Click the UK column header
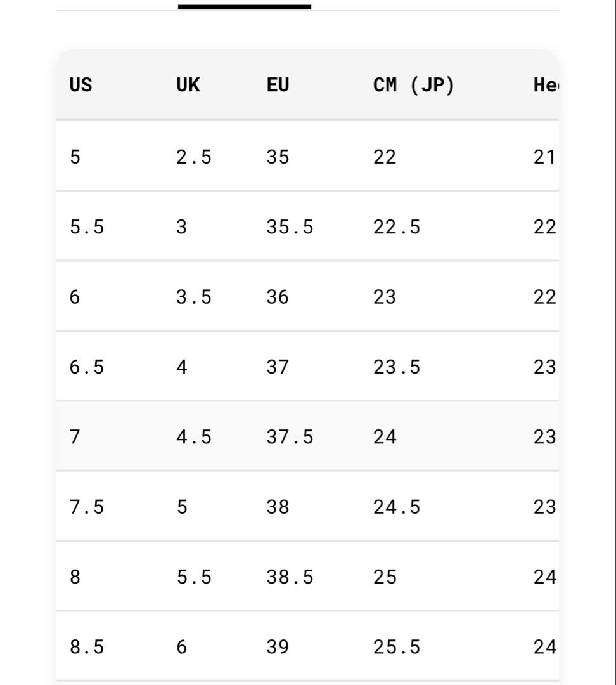This screenshot has width=616, height=685. [x=188, y=85]
